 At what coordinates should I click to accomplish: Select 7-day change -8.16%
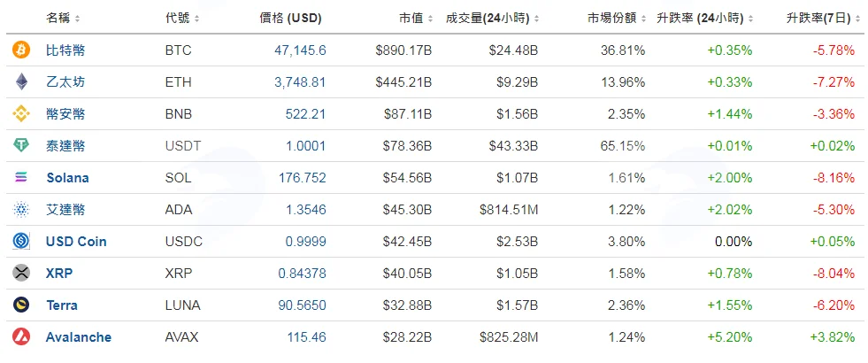click(834, 178)
